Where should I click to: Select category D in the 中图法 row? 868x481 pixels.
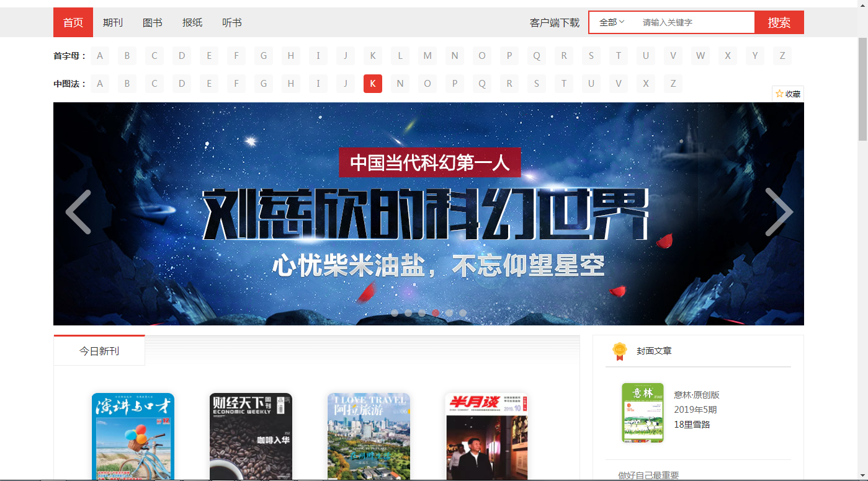coord(182,84)
